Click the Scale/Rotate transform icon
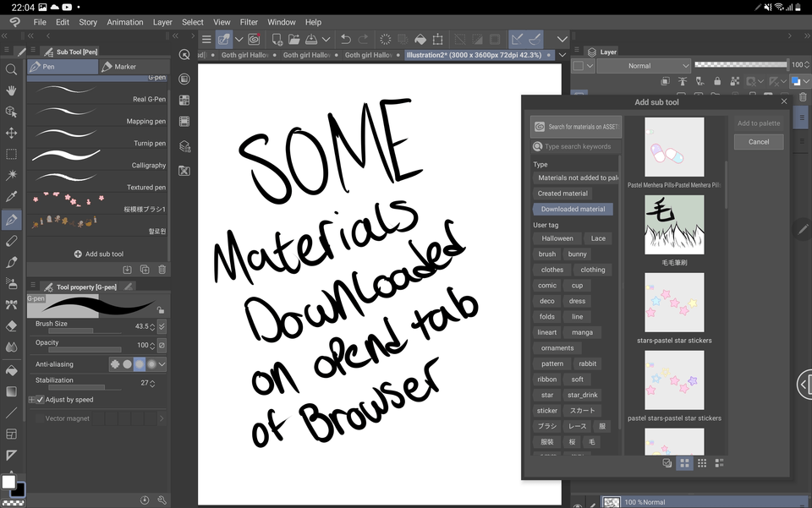 click(437, 40)
